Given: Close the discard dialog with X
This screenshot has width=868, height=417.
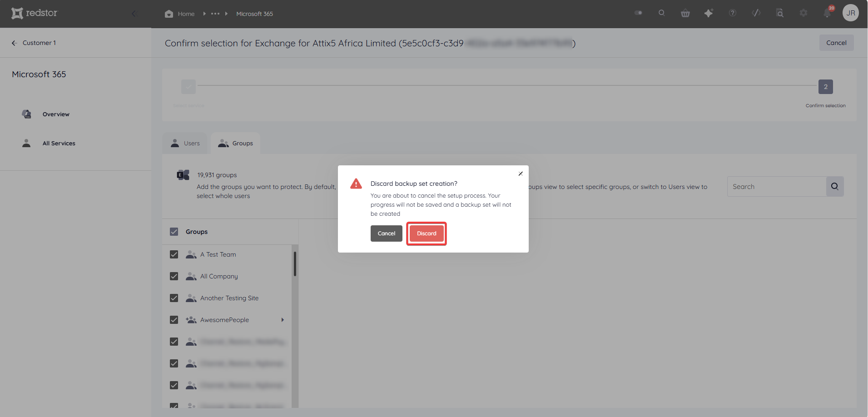Looking at the screenshot, I should coord(521,174).
